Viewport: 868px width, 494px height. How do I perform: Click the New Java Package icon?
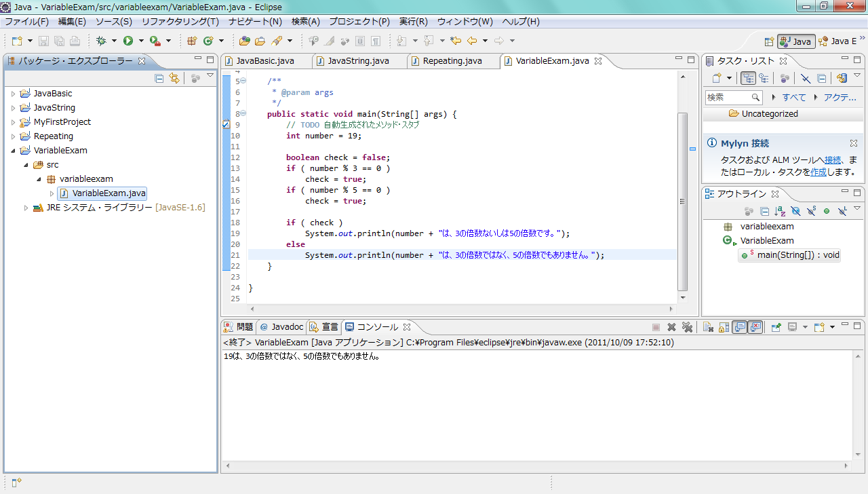click(192, 41)
